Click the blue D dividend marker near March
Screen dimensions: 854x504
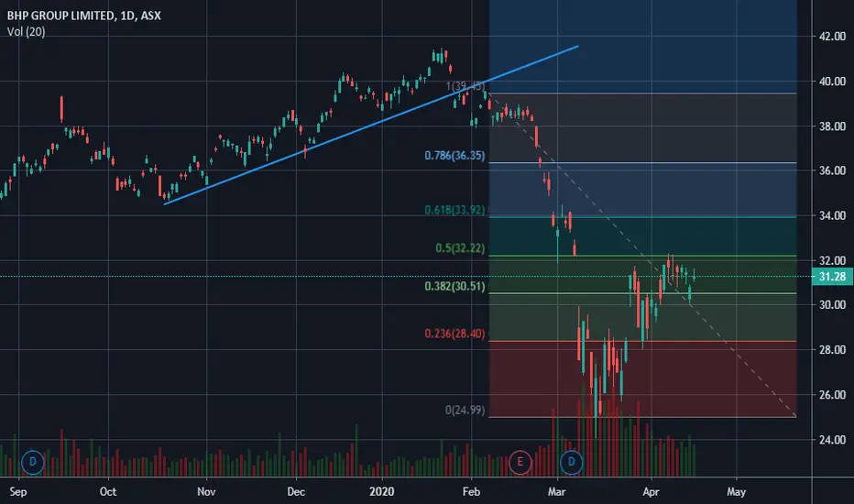(x=572, y=462)
